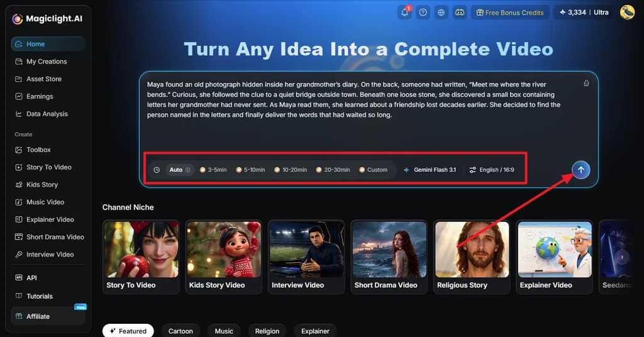Viewport: 644px width, 337px height.
Task: Open the user profile avatar
Action: (627, 13)
